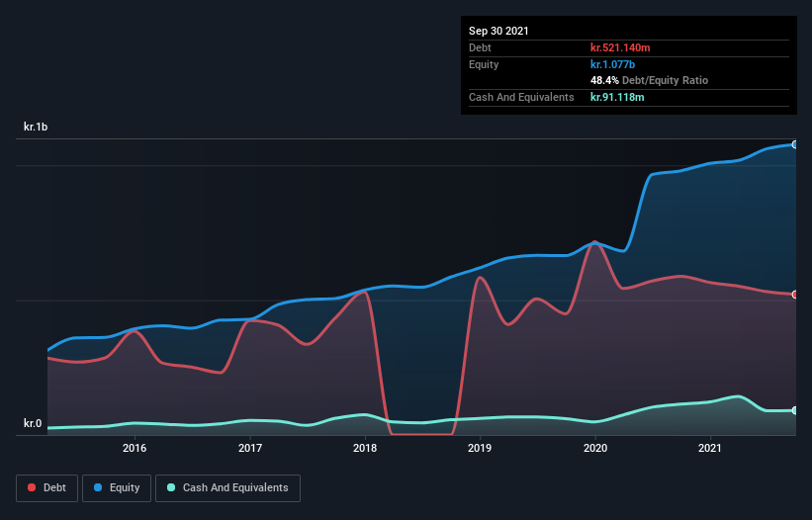The width and height of the screenshot is (812, 520).
Task: Click the 2017 x-axis label
Action: (x=250, y=448)
